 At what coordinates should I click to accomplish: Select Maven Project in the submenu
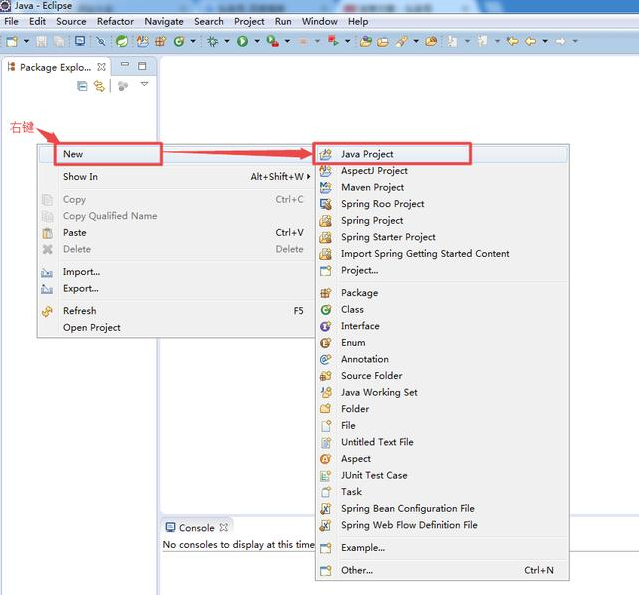(x=442, y=188)
